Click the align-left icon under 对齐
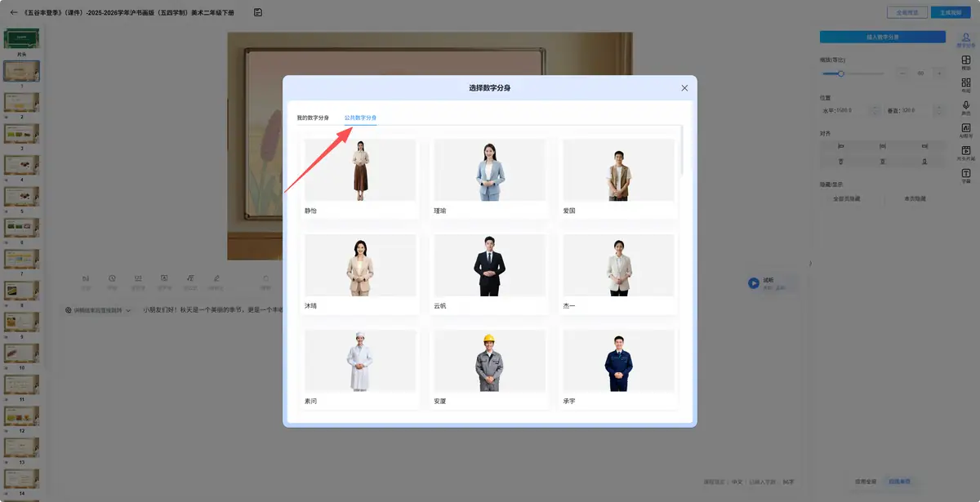This screenshot has height=502, width=980. click(x=840, y=146)
